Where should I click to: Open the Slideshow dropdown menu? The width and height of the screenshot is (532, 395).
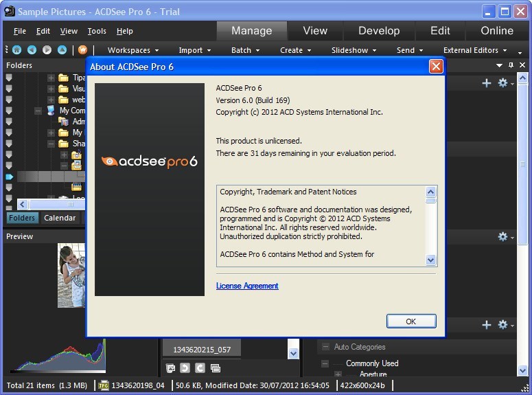[354, 50]
